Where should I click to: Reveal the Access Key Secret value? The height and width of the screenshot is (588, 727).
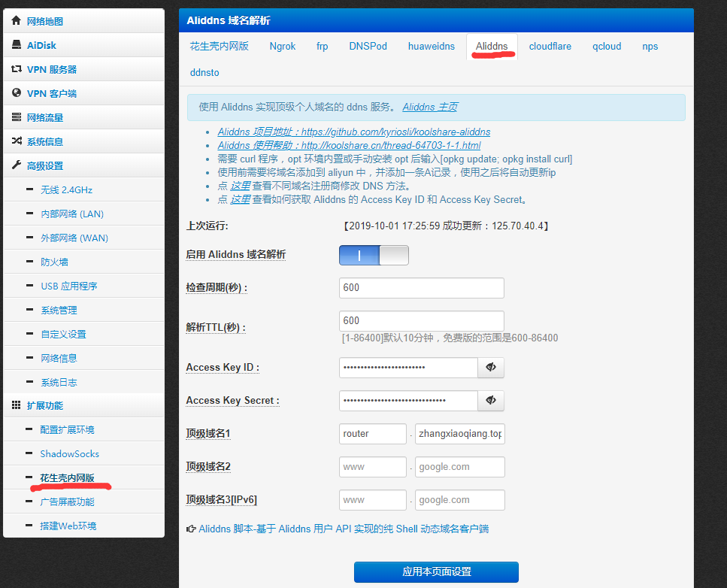point(491,400)
